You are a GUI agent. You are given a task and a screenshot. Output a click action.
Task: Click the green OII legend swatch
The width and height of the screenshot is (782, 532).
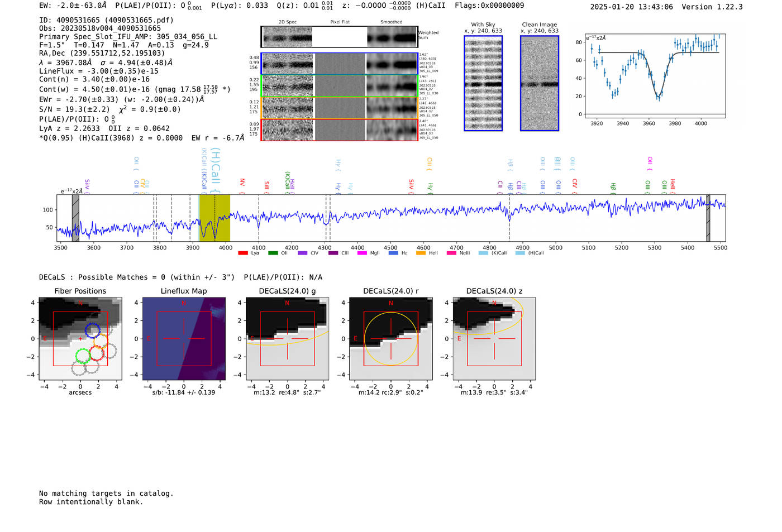pyautogui.click(x=273, y=253)
